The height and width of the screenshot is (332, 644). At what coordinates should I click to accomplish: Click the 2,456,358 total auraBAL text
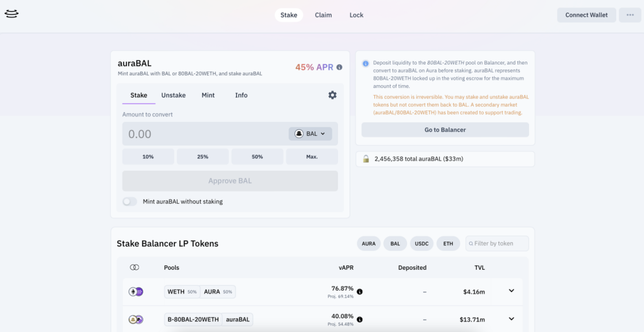[419, 159]
